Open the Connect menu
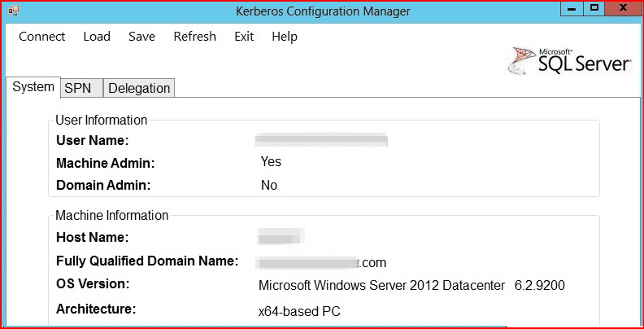 tap(42, 37)
